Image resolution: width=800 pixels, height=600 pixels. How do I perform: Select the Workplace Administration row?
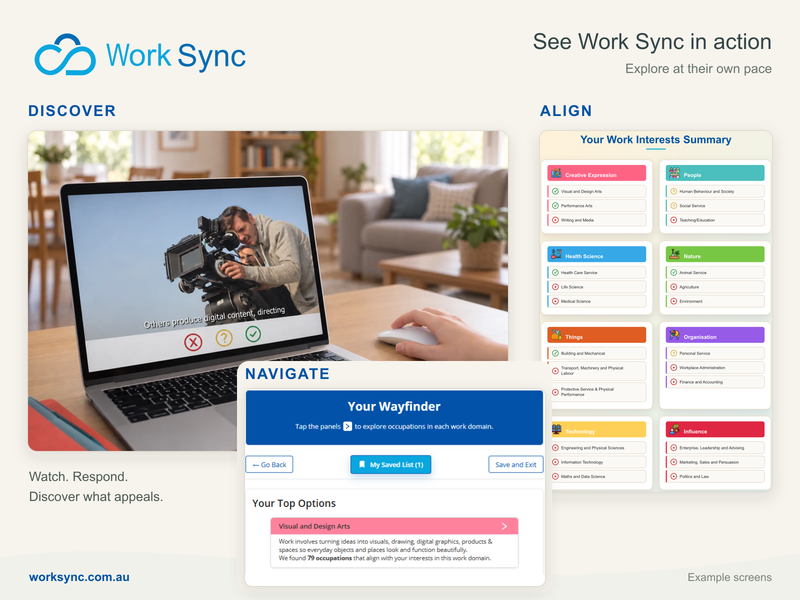715,367
